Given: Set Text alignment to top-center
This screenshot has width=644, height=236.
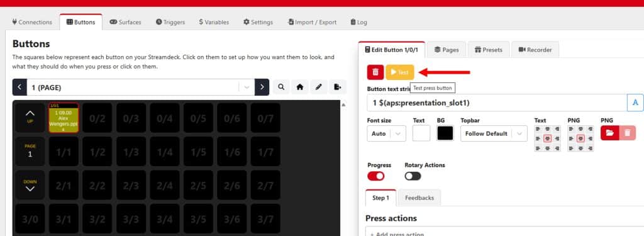Looking at the screenshot, I should point(548,128).
